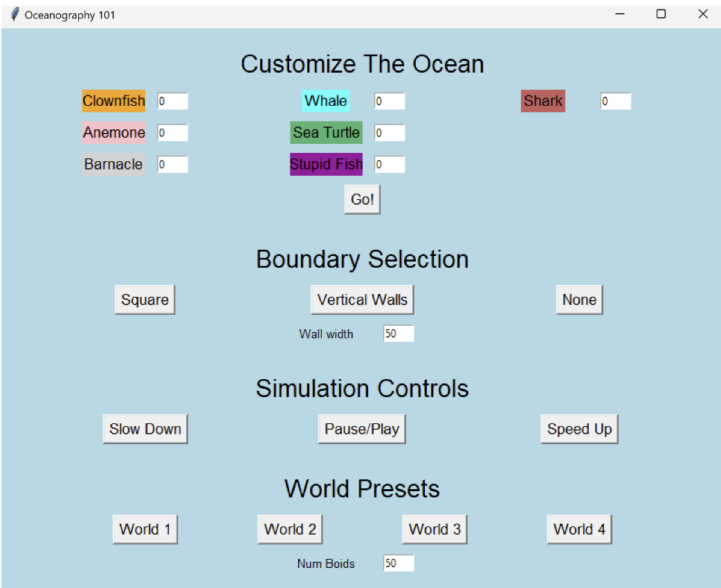
Task: Focus the Clownfish count field
Action: [172, 101]
